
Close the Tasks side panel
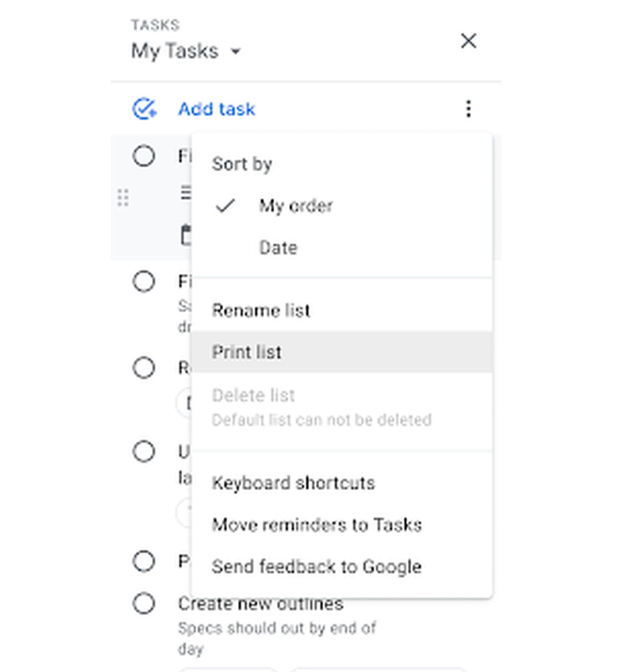[469, 41]
